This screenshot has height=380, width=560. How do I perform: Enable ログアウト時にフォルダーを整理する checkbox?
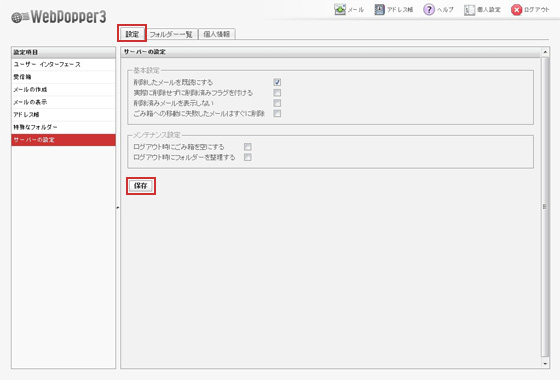(x=248, y=157)
